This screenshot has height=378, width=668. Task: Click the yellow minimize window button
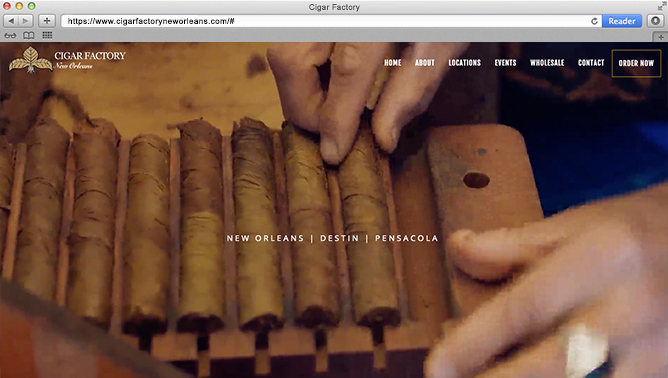pyautogui.click(x=19, y=6)
